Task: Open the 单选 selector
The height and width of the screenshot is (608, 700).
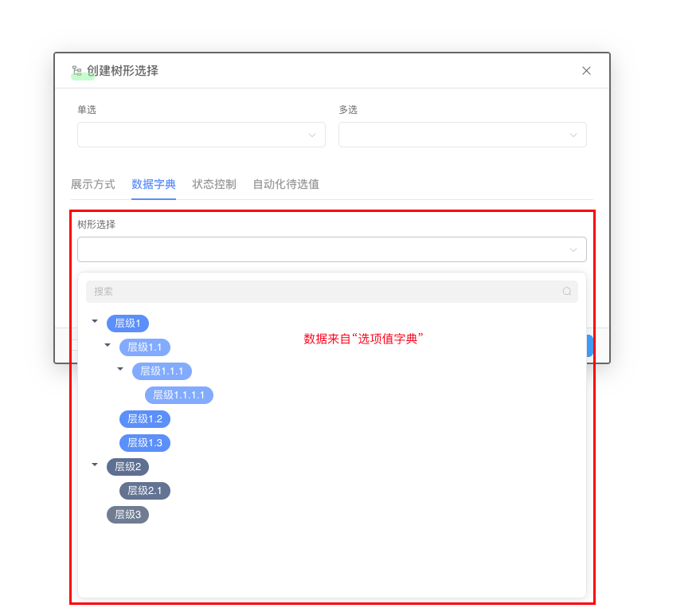Action: point(201,135)
